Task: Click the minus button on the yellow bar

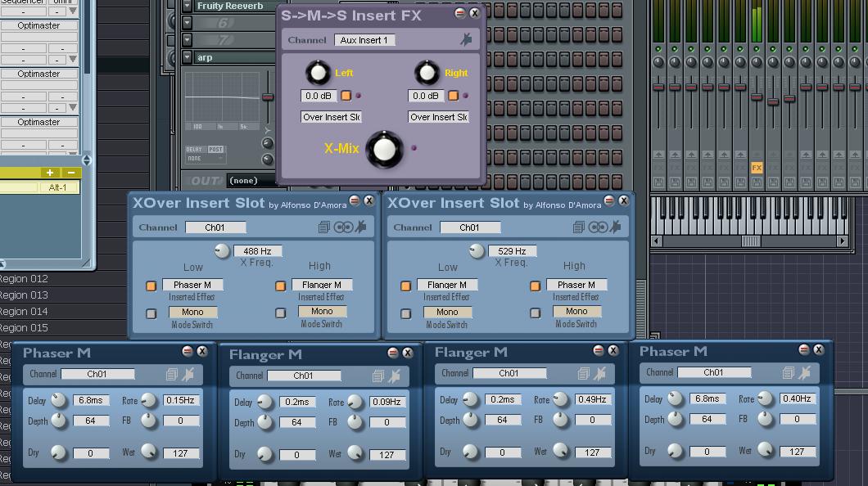Action: tap(71, 173)
